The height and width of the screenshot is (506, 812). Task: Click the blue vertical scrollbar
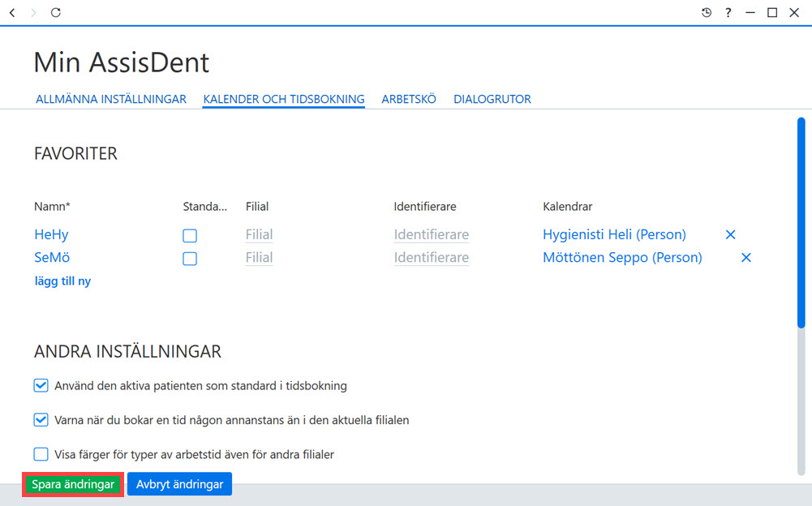(x=801, y=223)
